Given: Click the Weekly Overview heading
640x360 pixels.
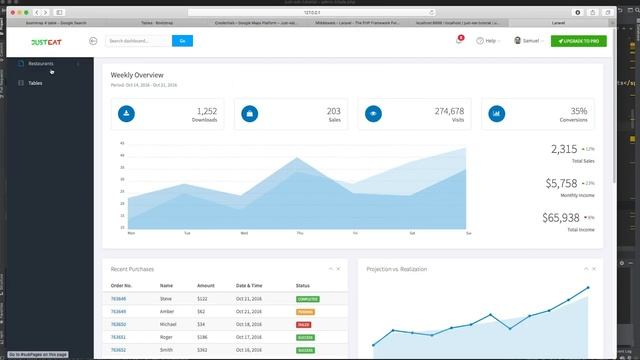Looking at the screenshot, I should pos(137,75).
